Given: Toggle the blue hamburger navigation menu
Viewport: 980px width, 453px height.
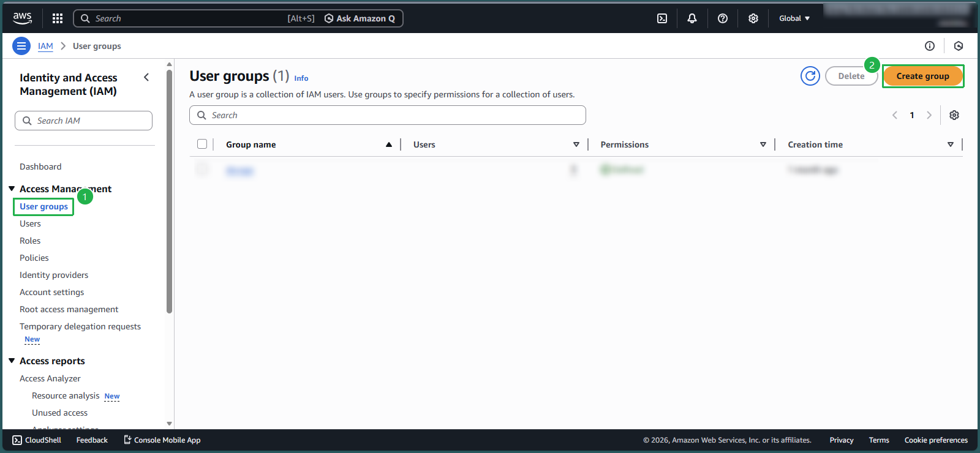Looking at the screenshot, I should point(21,46).
